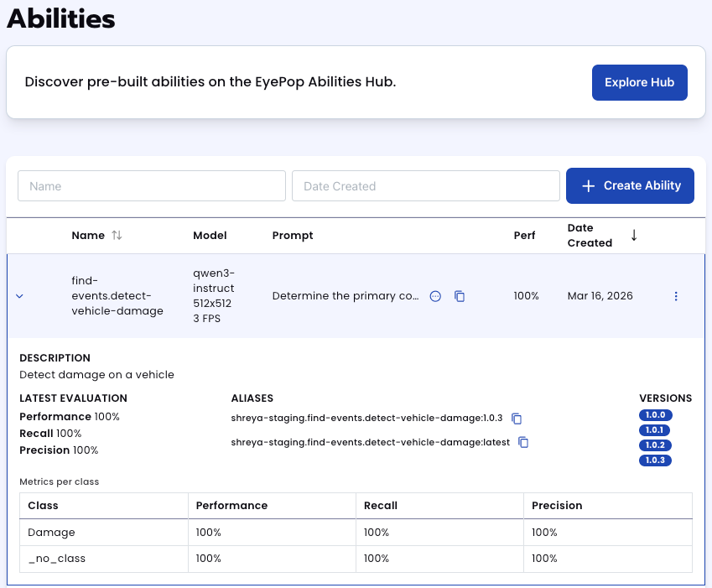Copy the latest alias

[x=523, y=442]
